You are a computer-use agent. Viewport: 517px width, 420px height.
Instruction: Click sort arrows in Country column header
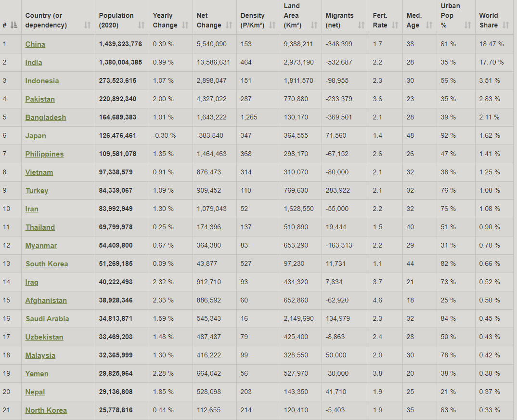tap(88, 25)
